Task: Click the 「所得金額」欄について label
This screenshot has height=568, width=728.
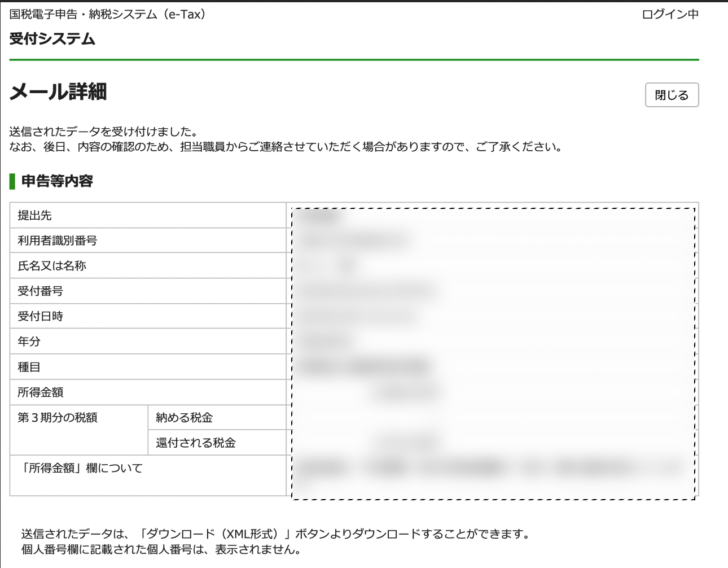Action: coord(80,468)
